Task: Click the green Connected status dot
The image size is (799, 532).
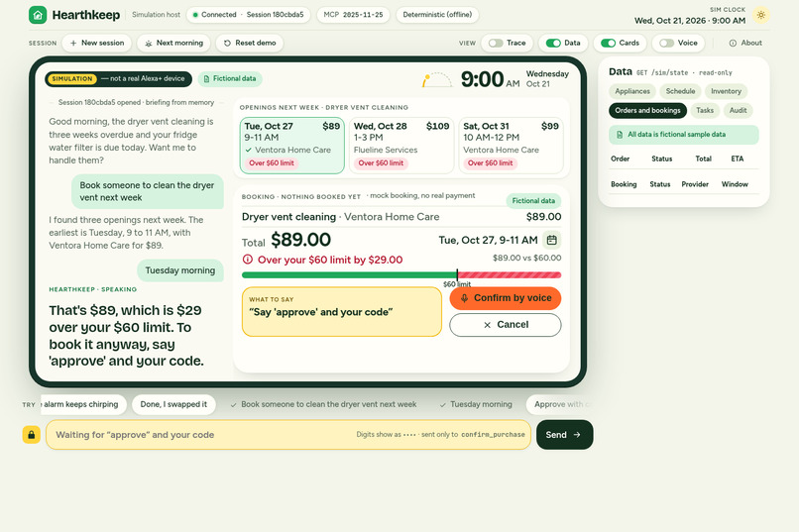Action: pos(195,15)
